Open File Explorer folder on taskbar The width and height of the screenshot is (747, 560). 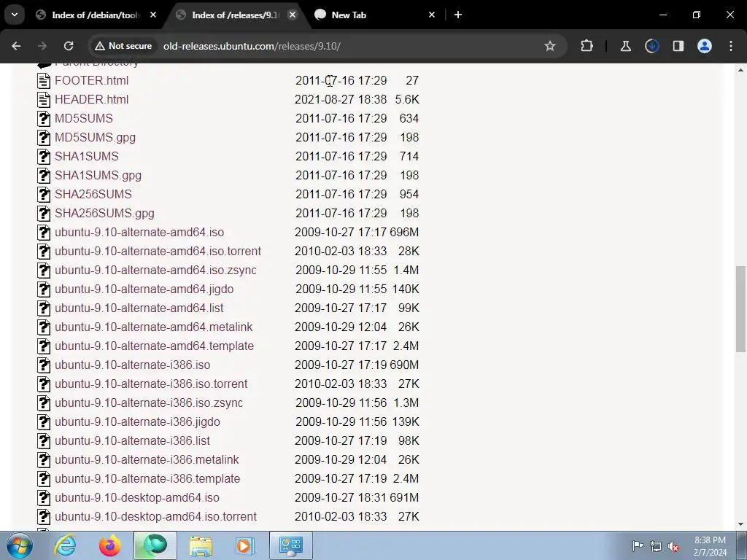click(201, 545)
